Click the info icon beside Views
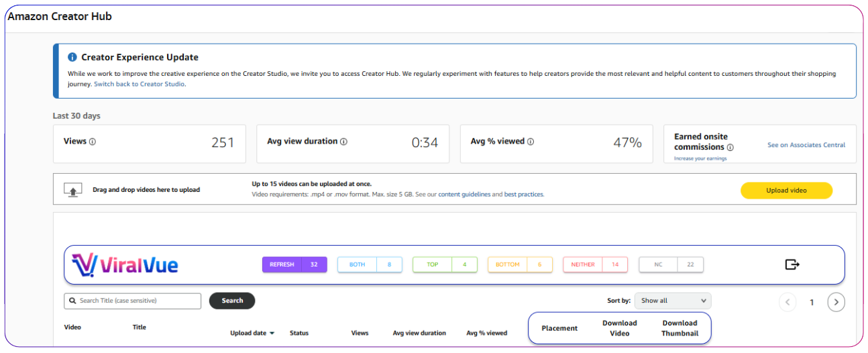868x353 pixels. click(x=93, y=142)
